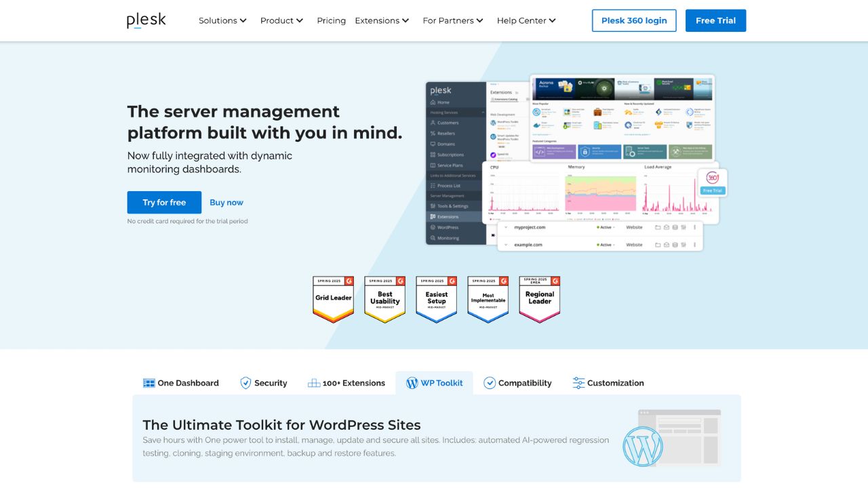This screenshot has width=868, height=488.
Task: Click the Best Usability G2 badge
Action: (384, 299)
